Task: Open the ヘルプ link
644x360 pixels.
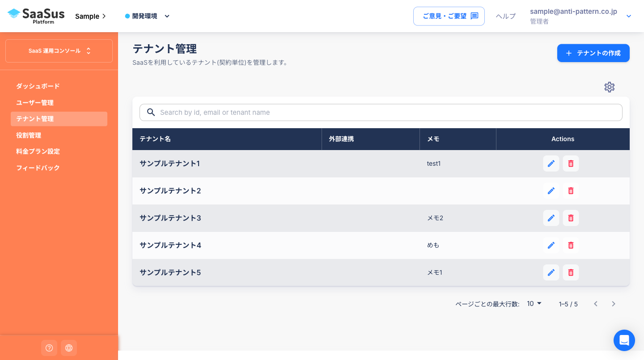Action: [506, 16]
